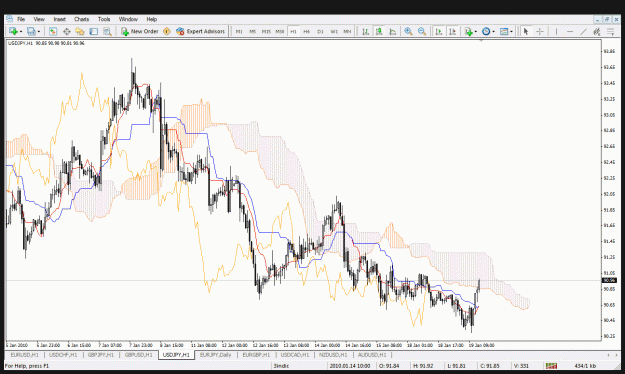625x374 pixels.
Task: Select Bar Chart display icon
Action: [x=365, y=31]
